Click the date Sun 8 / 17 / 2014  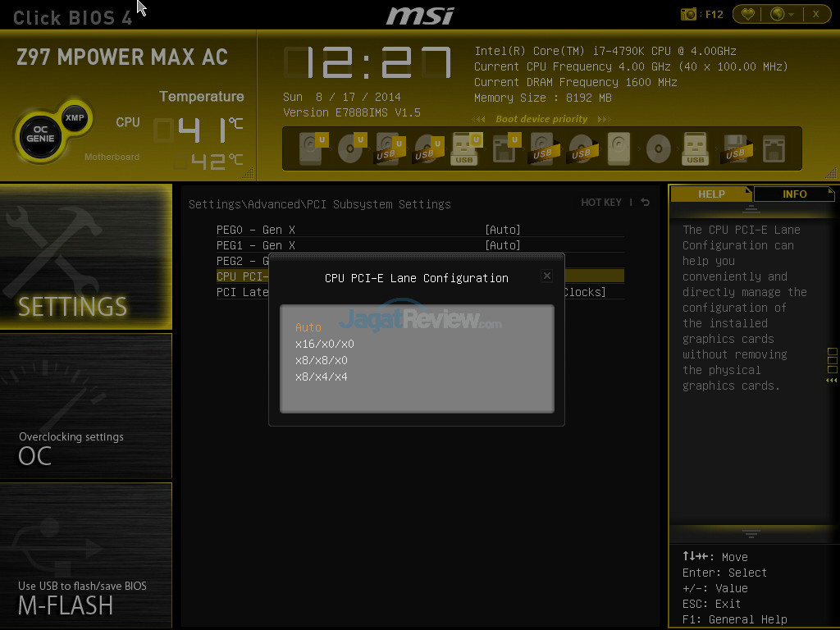pyautogui.click(x=342, y=97)
